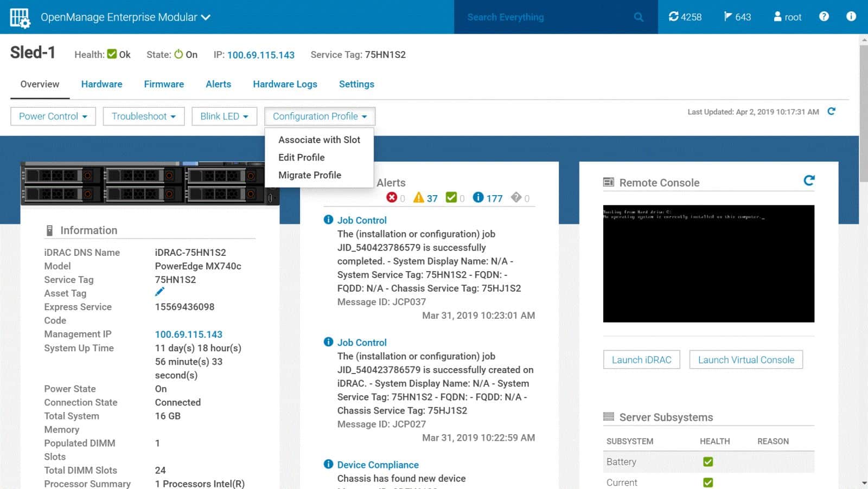
Task: Filter alerts by info icon 177
Action: pyautogui.click(x=488, y=198)
